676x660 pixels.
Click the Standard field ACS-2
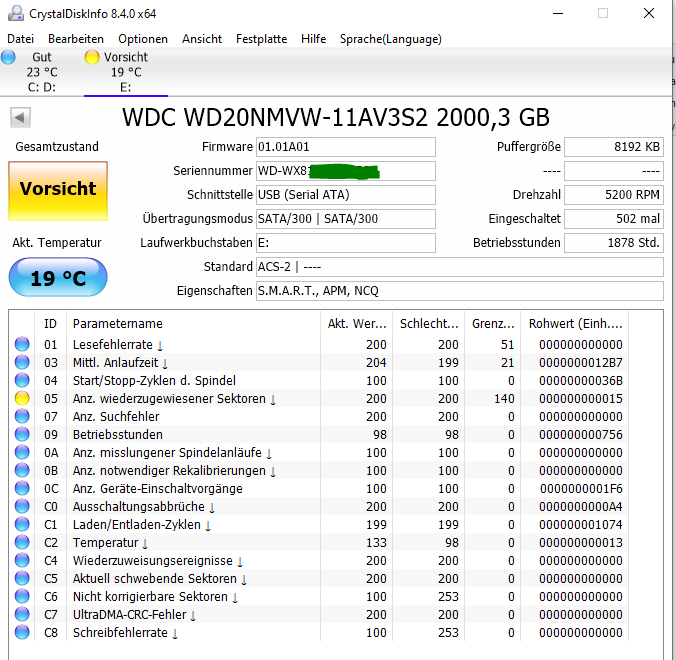click(460, 267)
